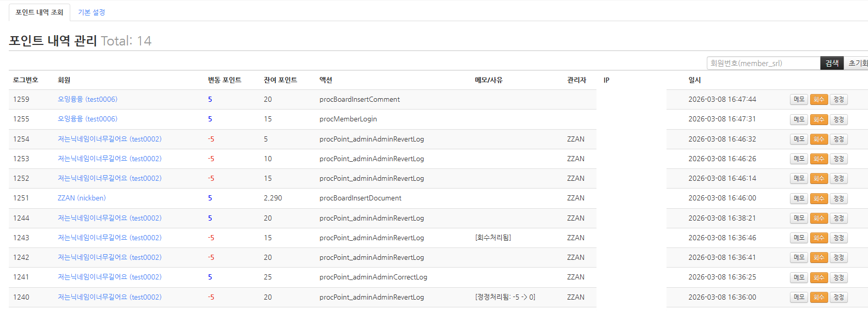Click 메모 button for log 1244
Image resolution: width=868 pixels, height=311 pixels.
799,218
